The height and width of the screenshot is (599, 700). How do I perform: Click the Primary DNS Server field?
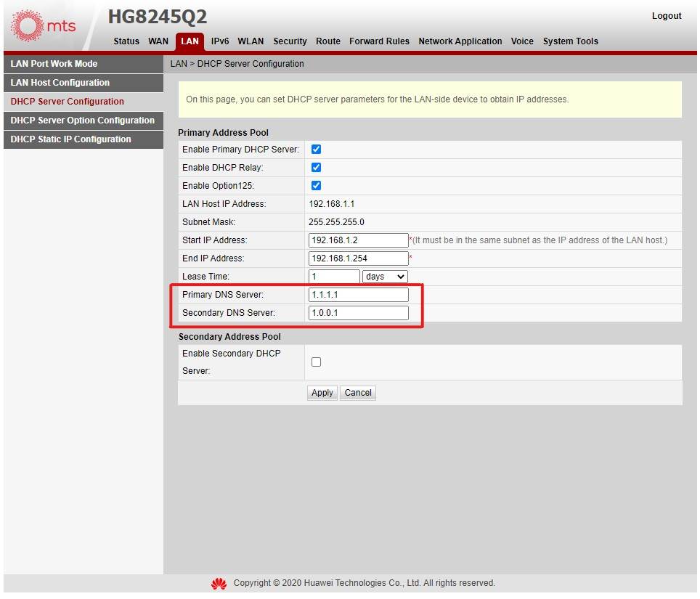coord(358,295)
